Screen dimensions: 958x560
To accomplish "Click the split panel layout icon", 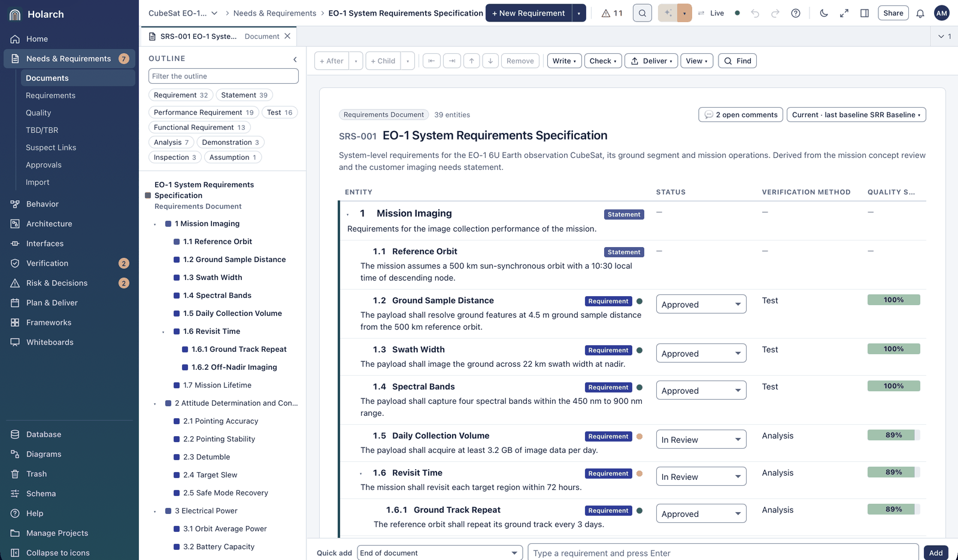I will (x=865, y=13).
